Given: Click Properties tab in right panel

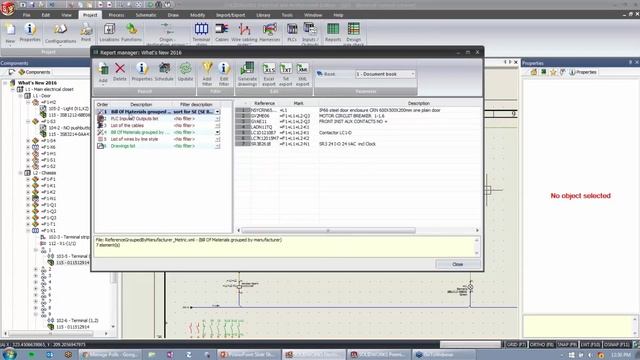Looking at the screenshot, I should [583, 72].
